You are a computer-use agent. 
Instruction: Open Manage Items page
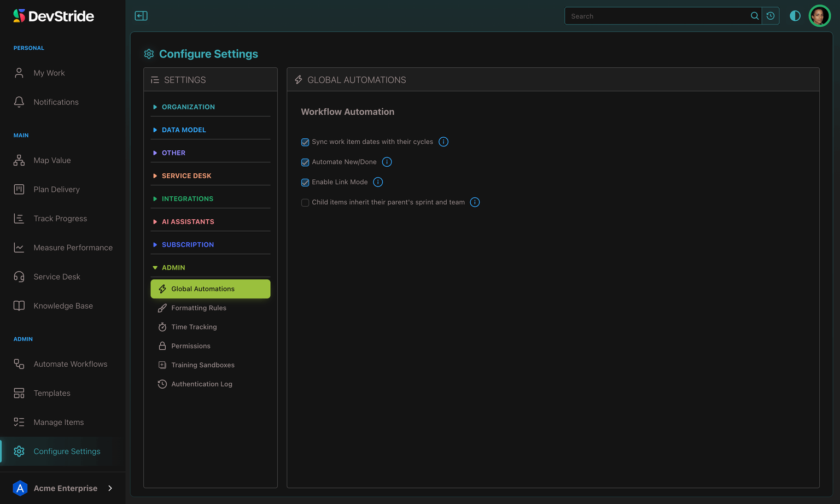click(63, 422)
